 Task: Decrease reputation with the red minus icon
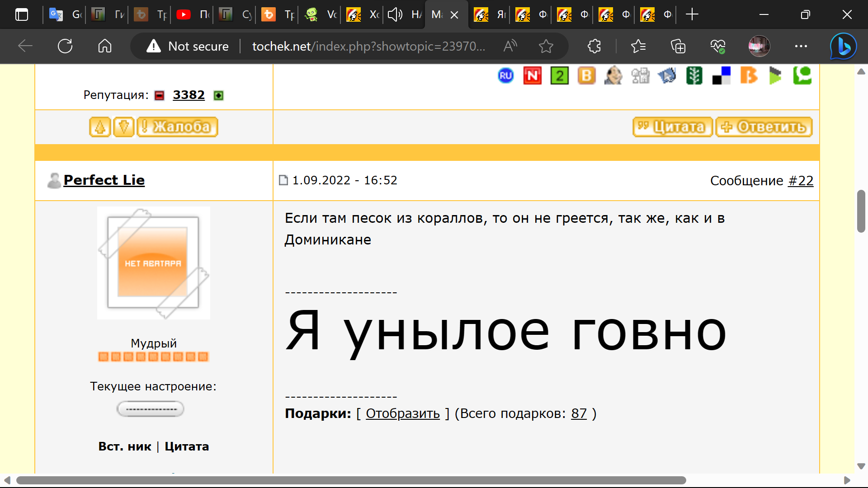click(x=159, y=95)
